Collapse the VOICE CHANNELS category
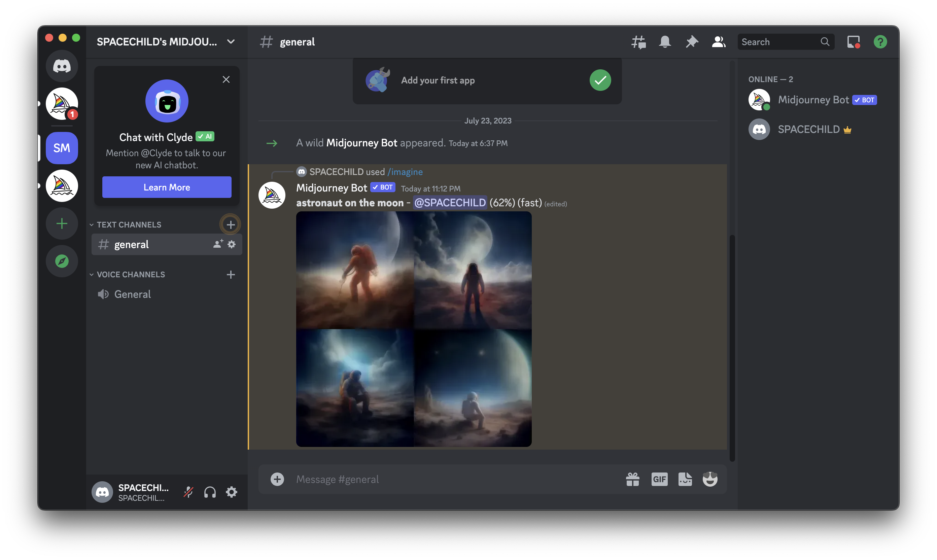Screen dimensions: 937x560 click(x=131, y=274)
